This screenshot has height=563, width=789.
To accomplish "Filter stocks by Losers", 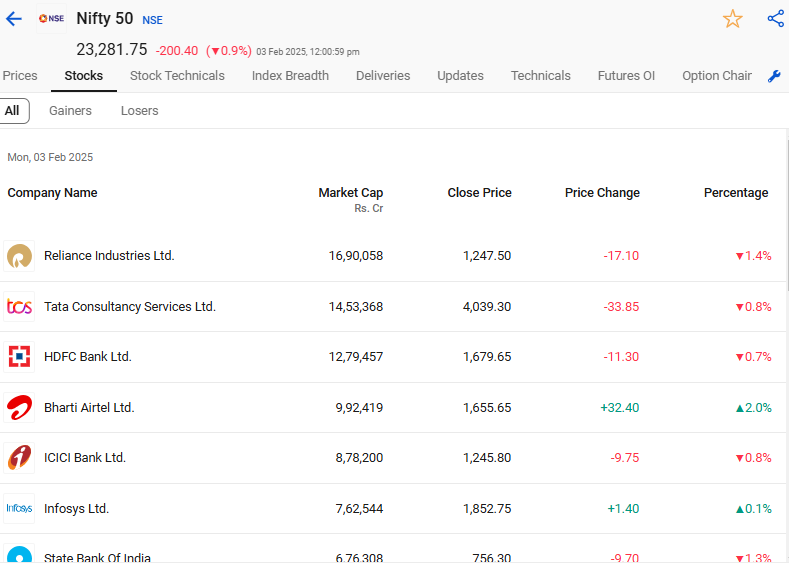I will tap(139, 111).
